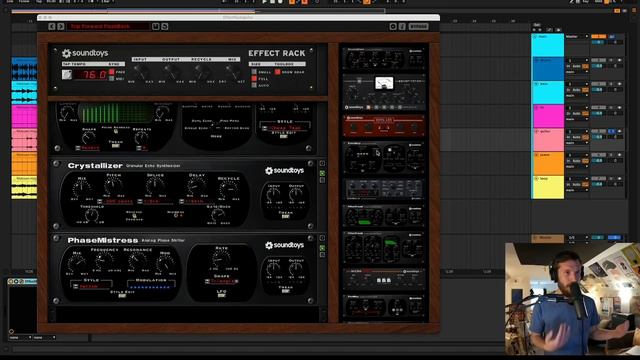Open the Style selector in the top rack plugin
Viewport: 640px width, 360px height.
tap(284, 128)
